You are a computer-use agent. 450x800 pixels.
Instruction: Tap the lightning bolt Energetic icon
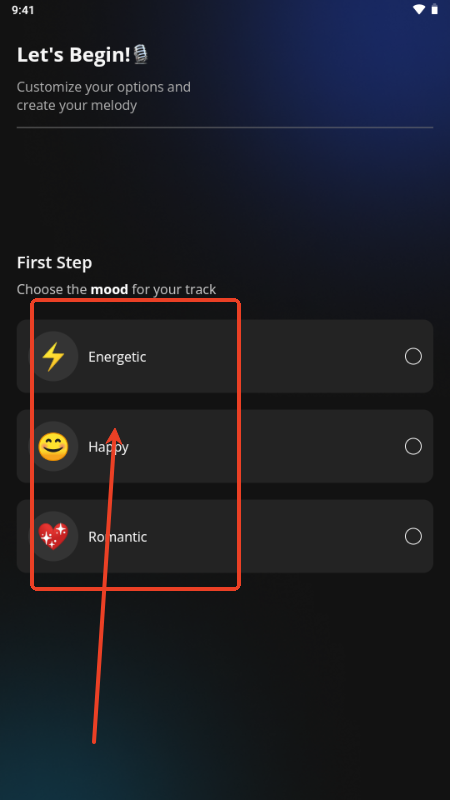pyautogui.click(x=53, y=356)
